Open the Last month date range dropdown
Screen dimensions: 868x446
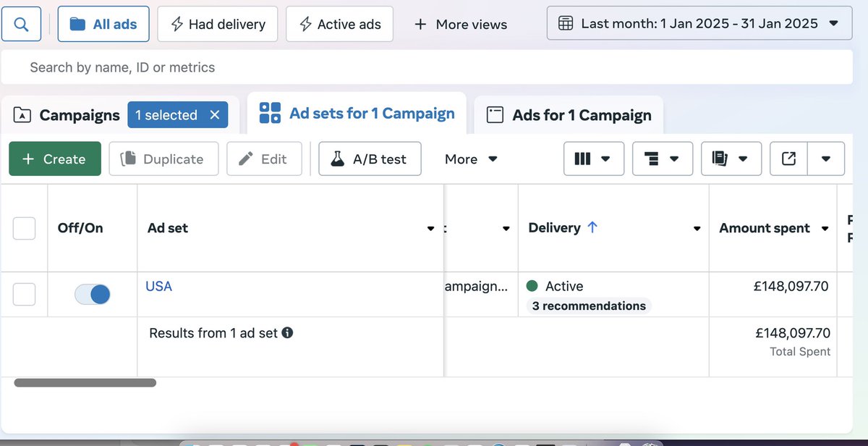point(699,23)
